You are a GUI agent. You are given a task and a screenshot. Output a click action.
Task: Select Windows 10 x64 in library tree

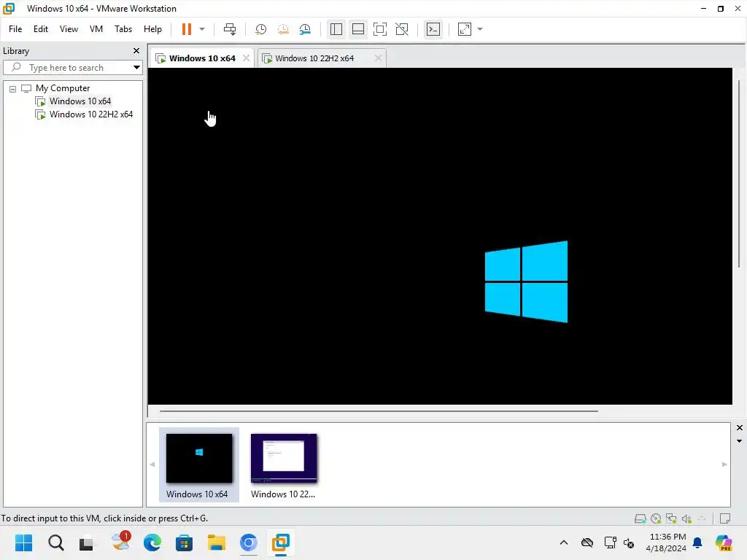(80, 101)
